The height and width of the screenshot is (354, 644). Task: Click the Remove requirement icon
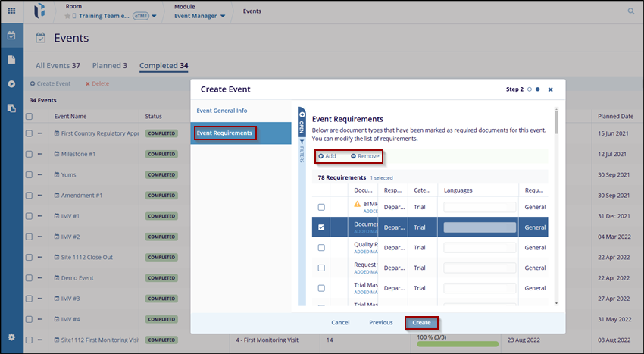coord(353,156)
